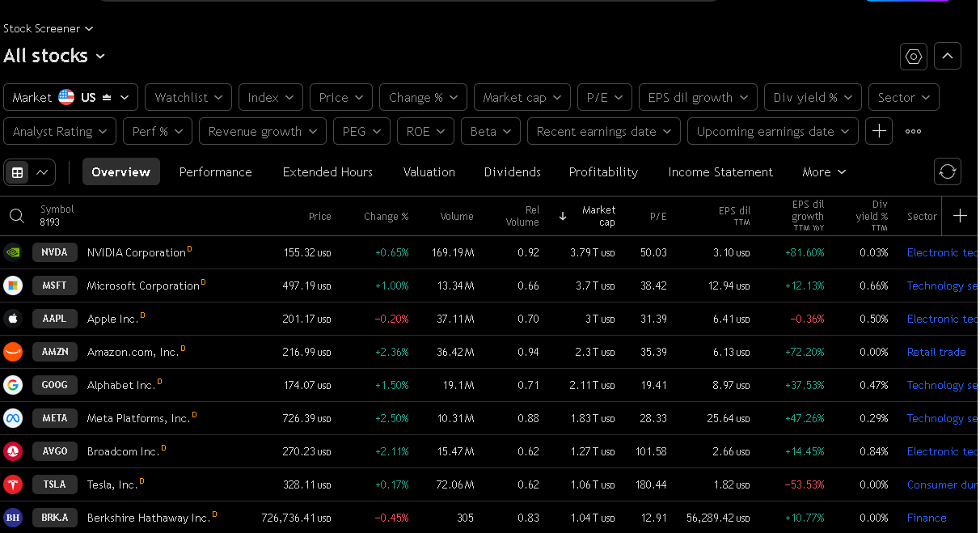This screenshot has width=980, height=533.
Task: Open the screener settings hexagon icon
Action: tap(914, 56)
